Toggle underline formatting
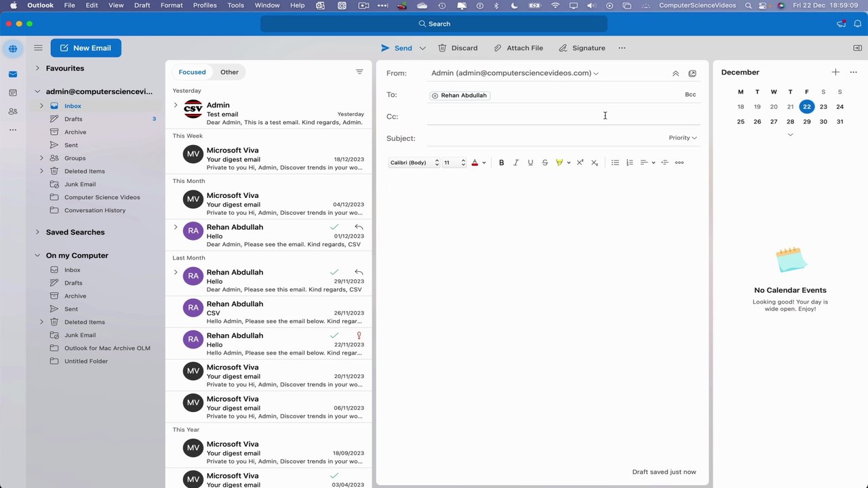This screenshot has height=488, width=868. pyautogui.click(x=530, y=163)
